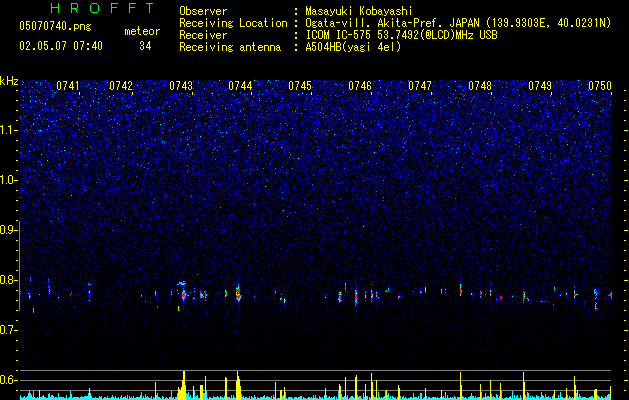Click the tallest yellow level spike below 0743
The height and width of the screenshot is (400, 629).
(x=184, y=385)
